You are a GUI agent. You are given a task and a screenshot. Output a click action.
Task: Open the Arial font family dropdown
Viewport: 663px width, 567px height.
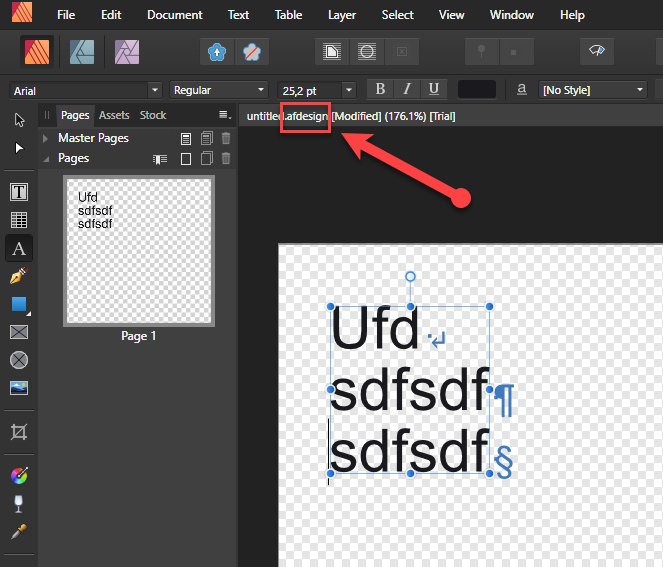[155, 90]
